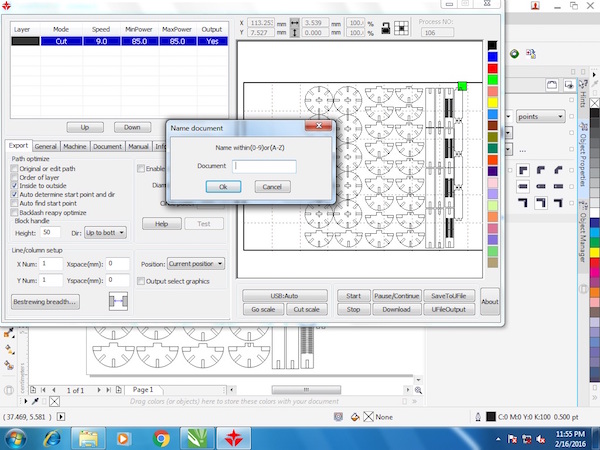Screen dimensions: 600x450
Task: Select the blue color swatch in layer palette
Action: click(x=492, y=57)
